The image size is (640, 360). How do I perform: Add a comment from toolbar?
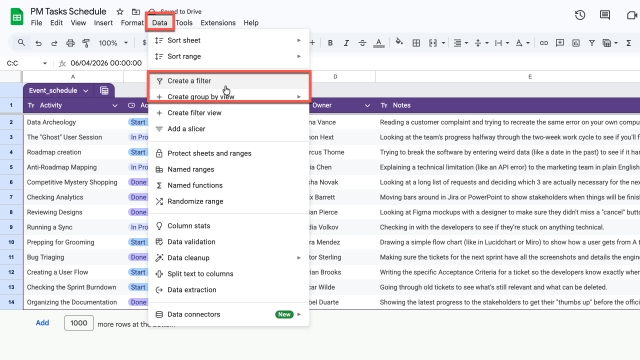[x=560, y=43]
